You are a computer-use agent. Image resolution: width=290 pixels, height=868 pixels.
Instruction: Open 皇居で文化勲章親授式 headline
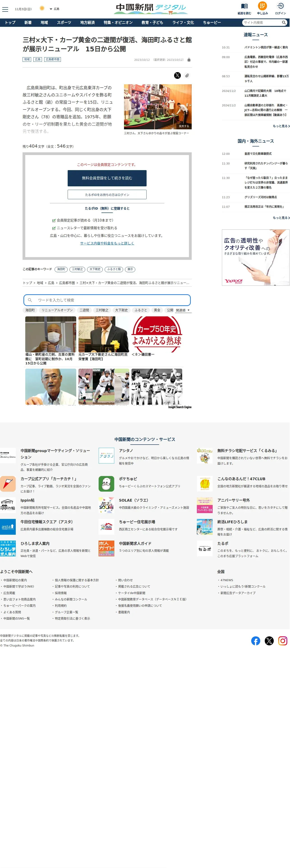click(258, 154)
